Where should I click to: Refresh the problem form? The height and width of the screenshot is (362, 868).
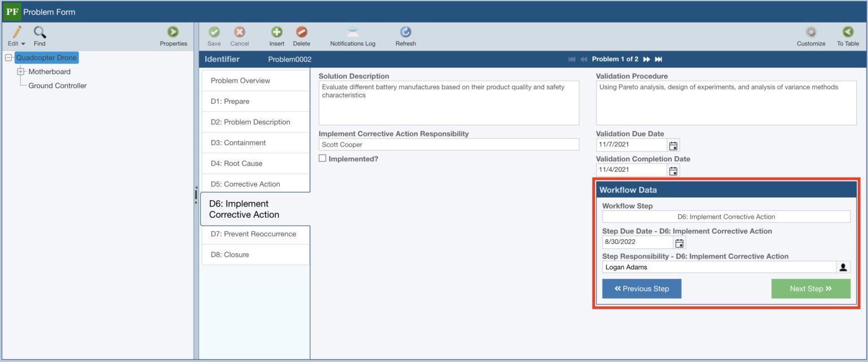405,35
